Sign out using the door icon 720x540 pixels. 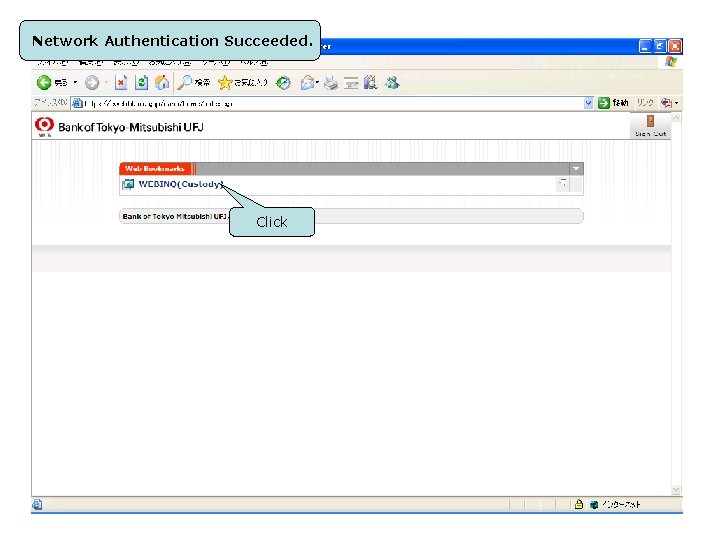(651, 125)
